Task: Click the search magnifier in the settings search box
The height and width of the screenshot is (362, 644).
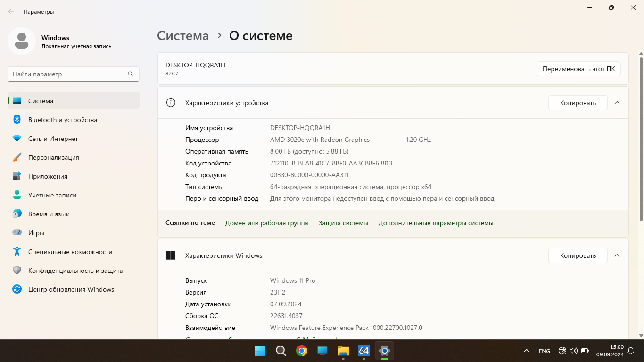Action: 131,74
